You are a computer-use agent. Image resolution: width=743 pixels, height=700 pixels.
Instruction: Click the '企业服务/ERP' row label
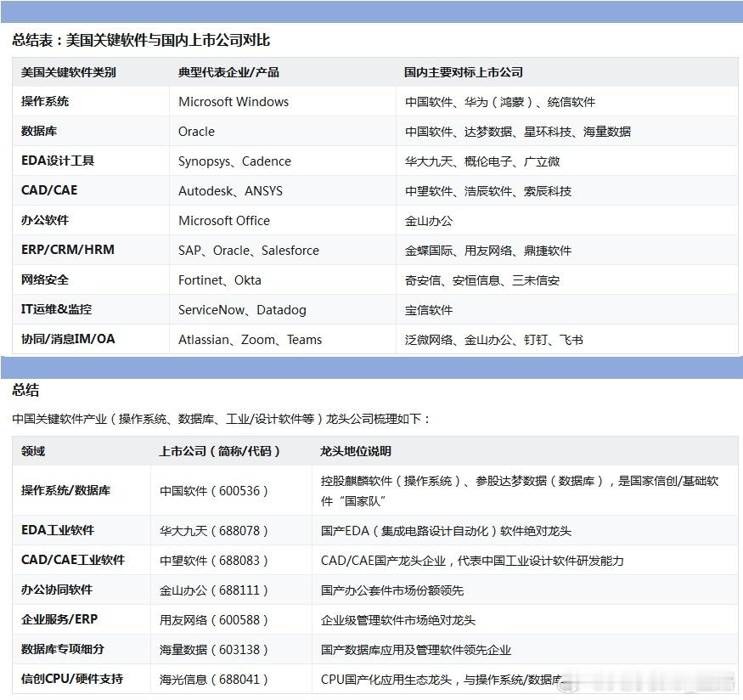59,619
